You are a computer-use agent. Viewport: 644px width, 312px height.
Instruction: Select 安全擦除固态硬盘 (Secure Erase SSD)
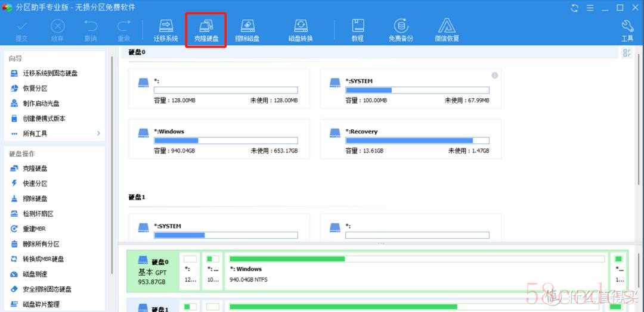click(41, 289)
